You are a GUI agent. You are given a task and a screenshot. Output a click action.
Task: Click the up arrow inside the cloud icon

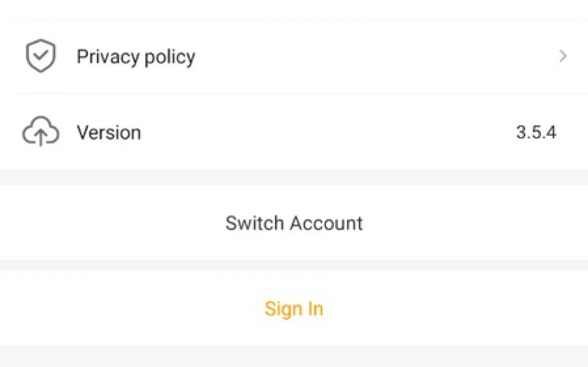[x=41, y=137]
